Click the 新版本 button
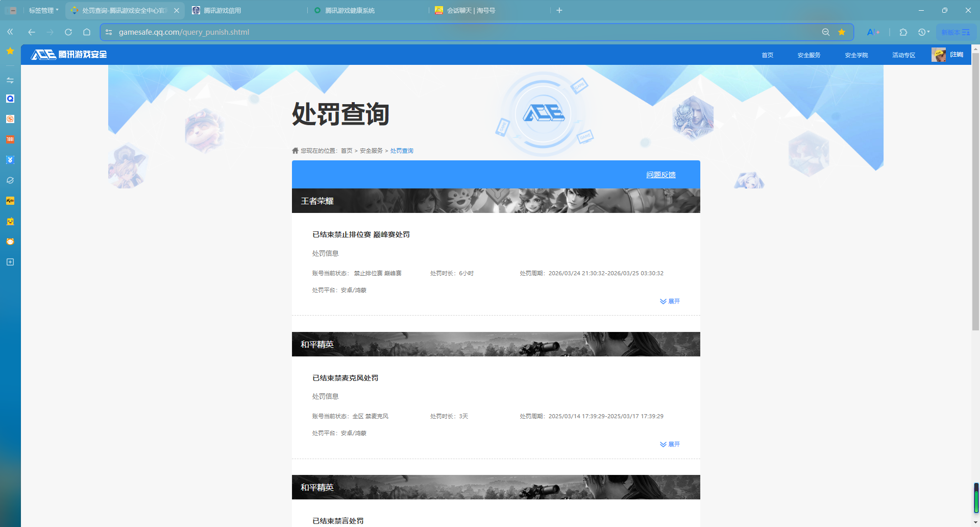Screen dimensions: 980x527 [x=956, y=32]
